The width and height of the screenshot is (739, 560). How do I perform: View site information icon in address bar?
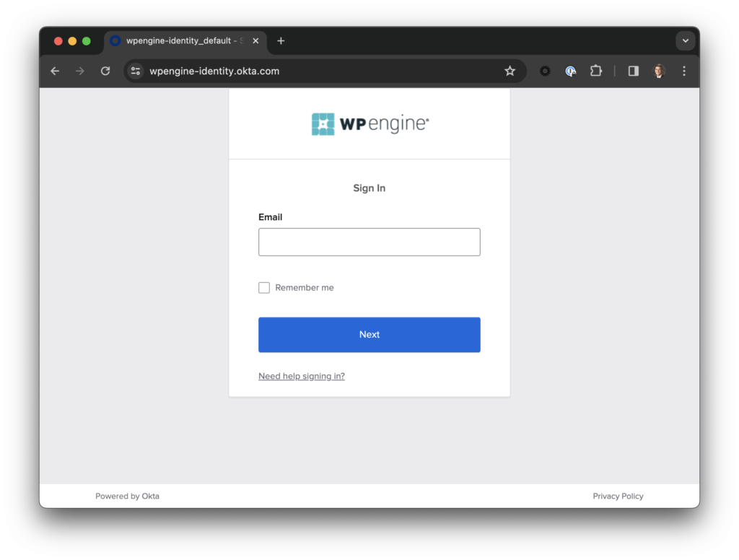click(x=136, y=71)
